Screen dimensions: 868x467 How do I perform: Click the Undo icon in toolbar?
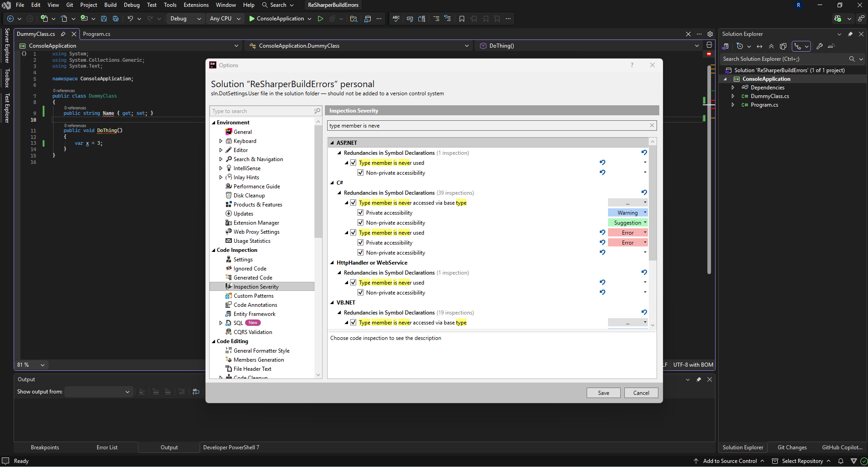pos(130,19)
